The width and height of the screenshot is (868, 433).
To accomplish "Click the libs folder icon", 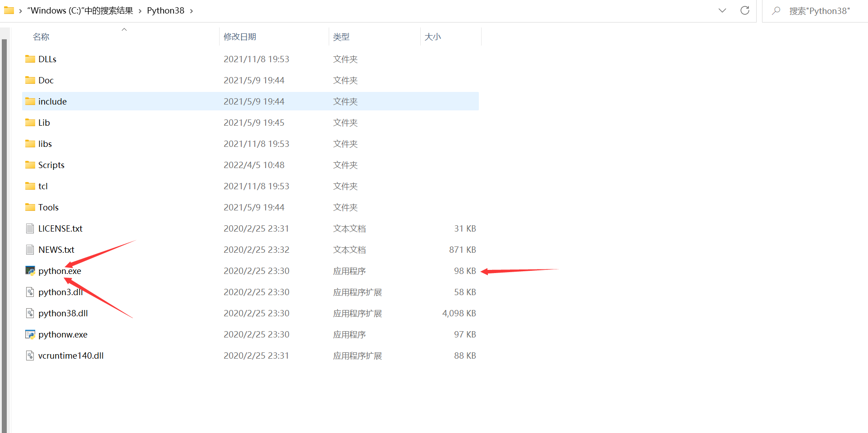I will click(x=30, y=144).
